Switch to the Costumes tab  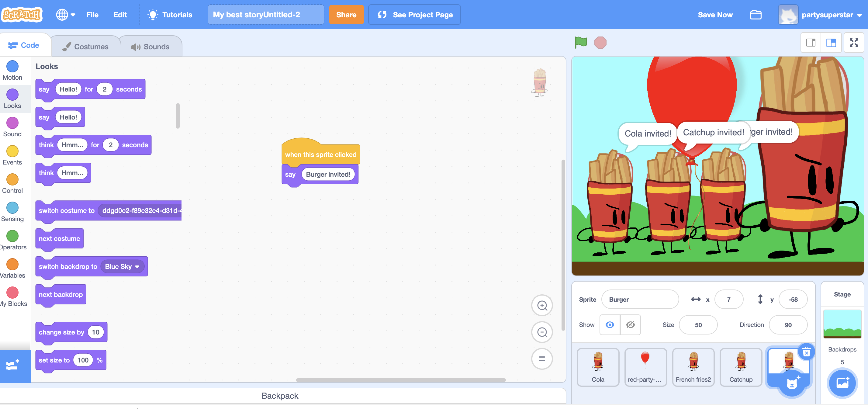[x=86, y=47]
